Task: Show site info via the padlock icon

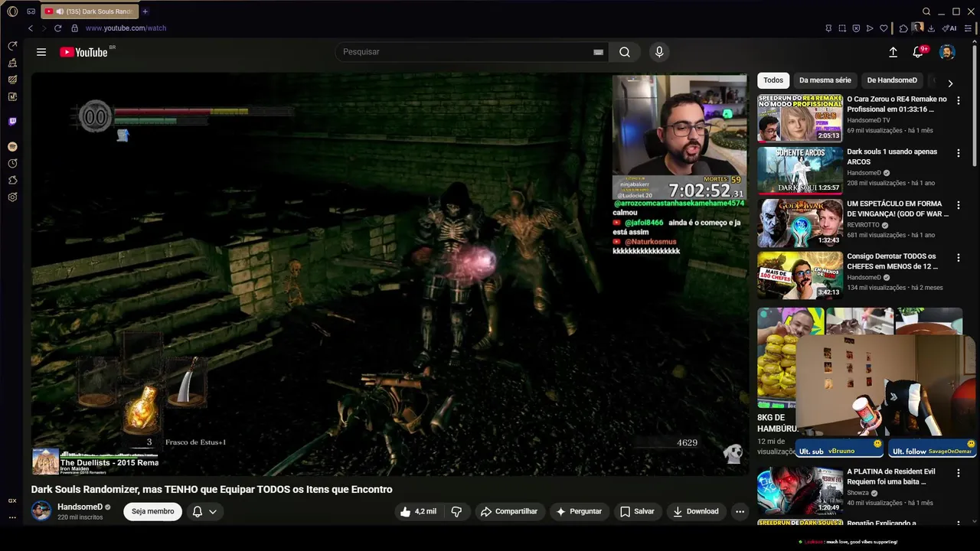Action: (74, 28)
